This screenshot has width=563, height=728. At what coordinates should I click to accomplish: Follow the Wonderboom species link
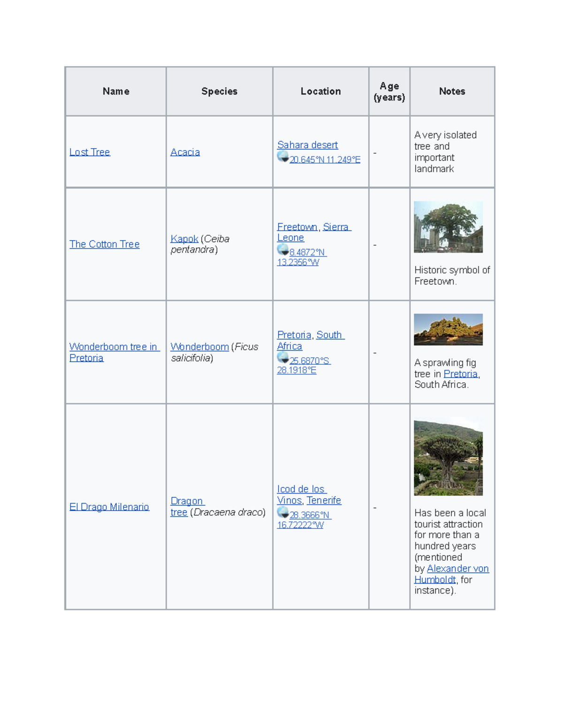(x=199, y=347)
